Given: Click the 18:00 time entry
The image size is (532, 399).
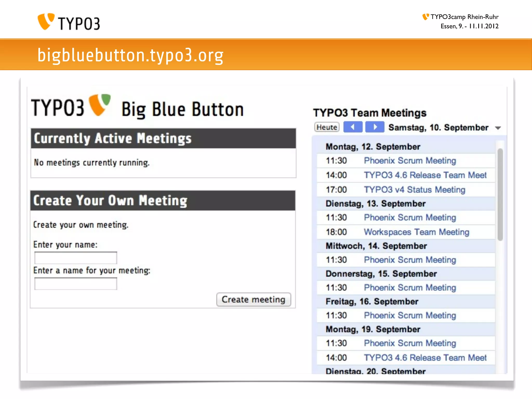Looking at the screenshot, I should [336, 232].
